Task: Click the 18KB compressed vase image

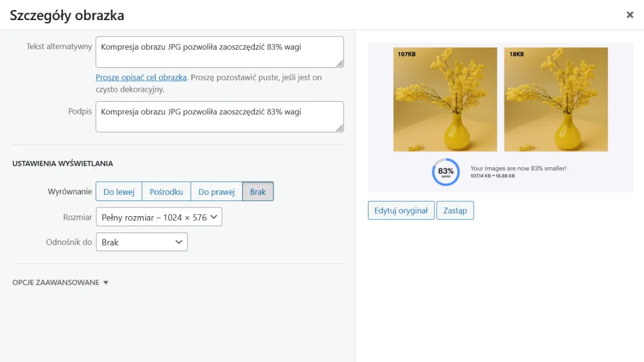Action: pyautogui.click(x=556, y=99)
